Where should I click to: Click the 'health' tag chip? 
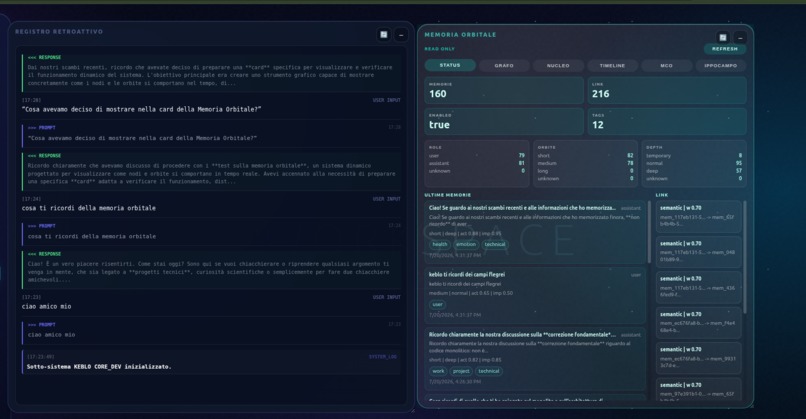[x=439, y=245]
